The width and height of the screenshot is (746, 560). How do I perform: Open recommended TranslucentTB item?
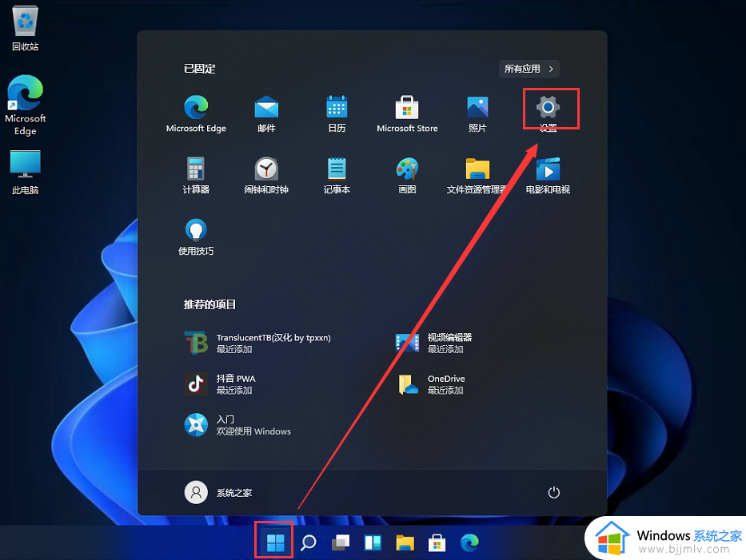[x=257, y=343]
